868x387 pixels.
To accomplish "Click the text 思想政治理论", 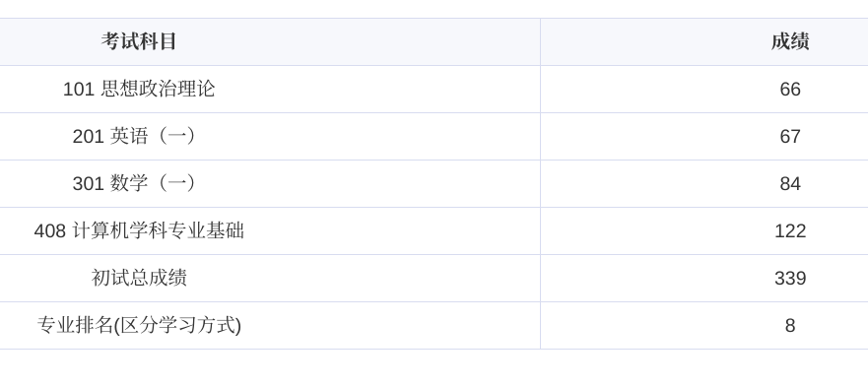I will 158,90.
